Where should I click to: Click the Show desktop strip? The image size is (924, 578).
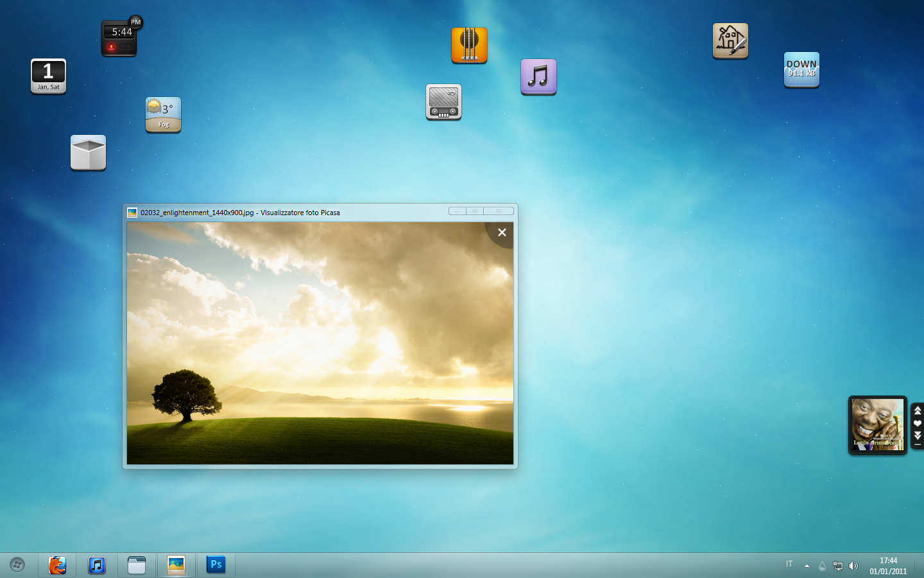point(920,566)
